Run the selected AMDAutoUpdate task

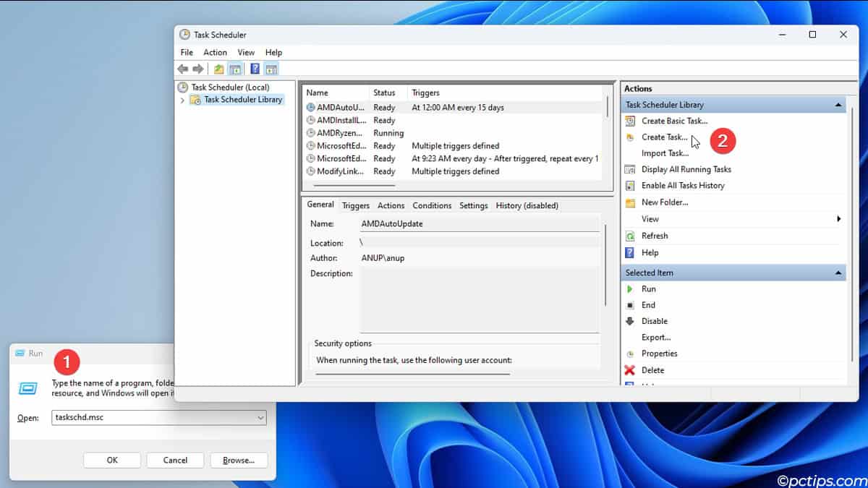[649, 288]
